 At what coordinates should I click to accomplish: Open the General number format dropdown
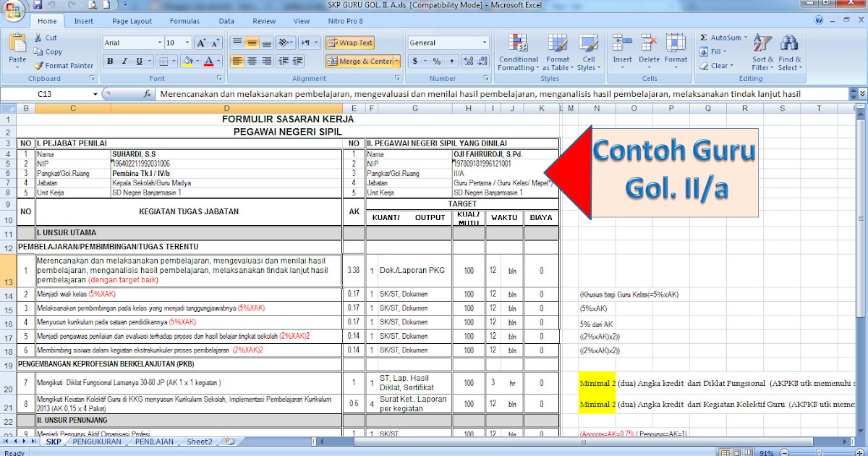[485, 43]
